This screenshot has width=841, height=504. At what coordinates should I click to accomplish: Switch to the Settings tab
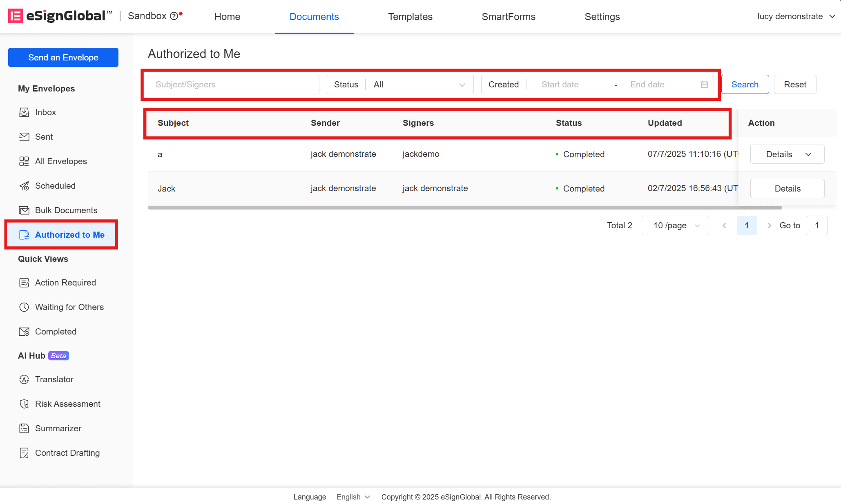602,17
